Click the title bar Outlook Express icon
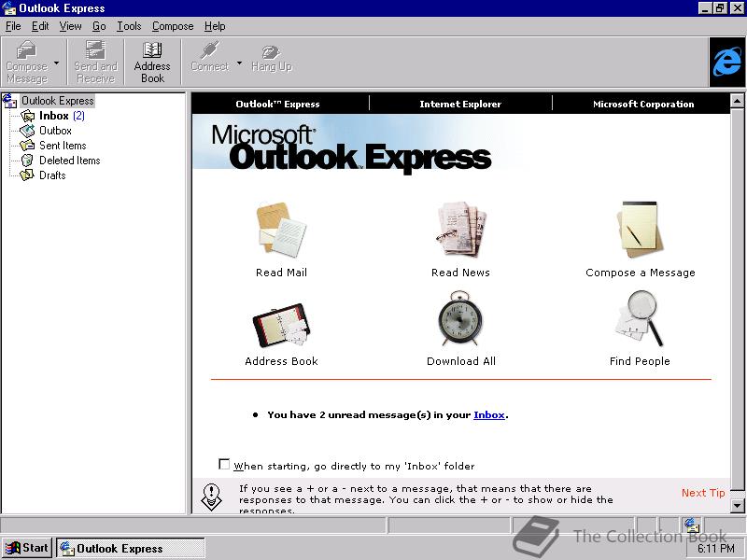The image size is (747, 560). tap(9, 8)
